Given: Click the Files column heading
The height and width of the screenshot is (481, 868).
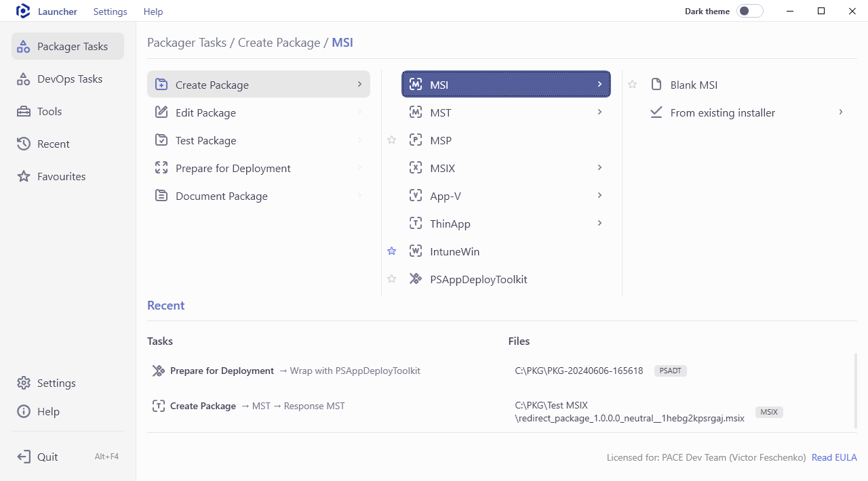Looking at the screenshot, I should point(519,341).
